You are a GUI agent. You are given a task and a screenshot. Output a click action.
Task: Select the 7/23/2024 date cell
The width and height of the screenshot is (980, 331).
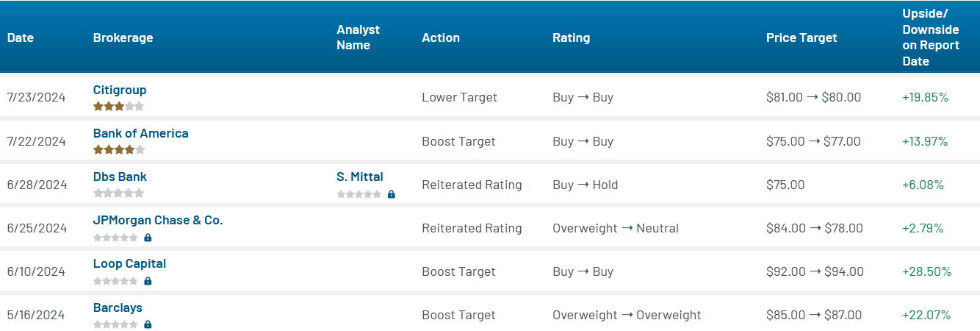click(36, 97)
